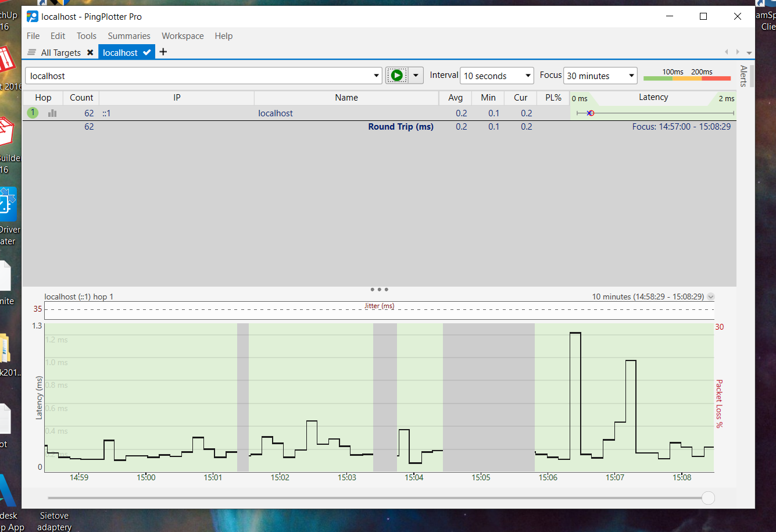Click the three-dots graph panel divider handle
776x532 pixels.
click(379, 289)
